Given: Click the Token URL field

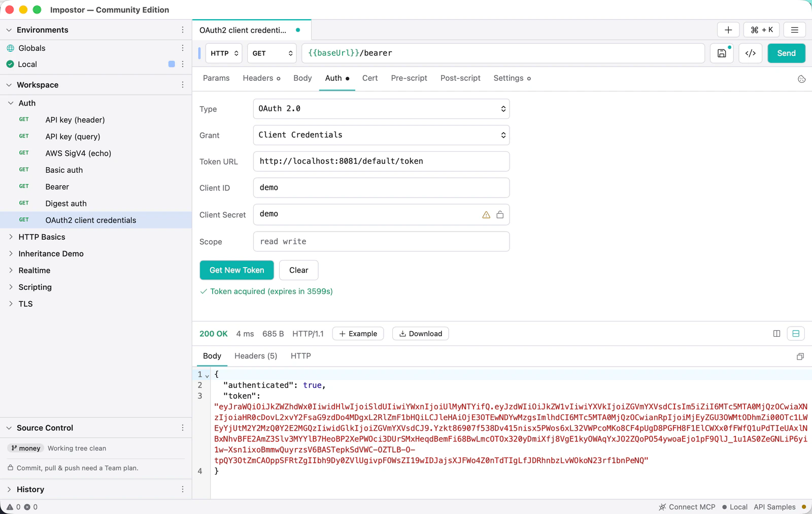Looking at the screenshot, I should click(381, 162).
